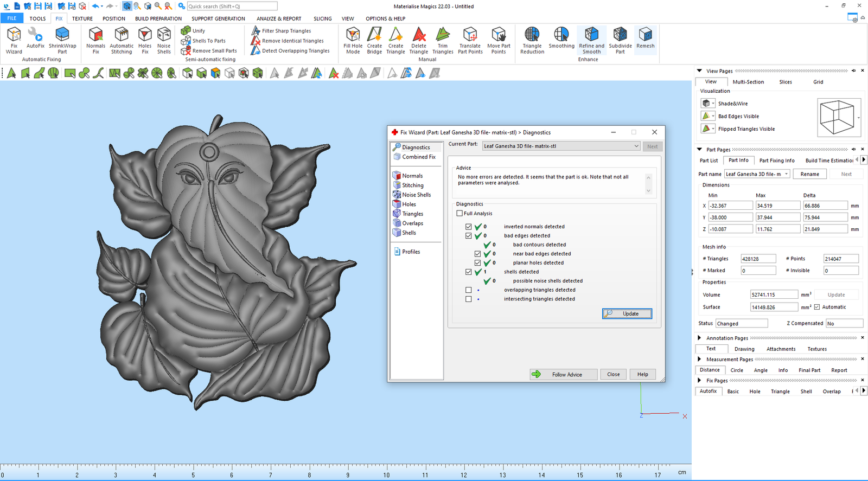
Task: Select Combined Fix in wizard sidebar
Action: (415, 157)
